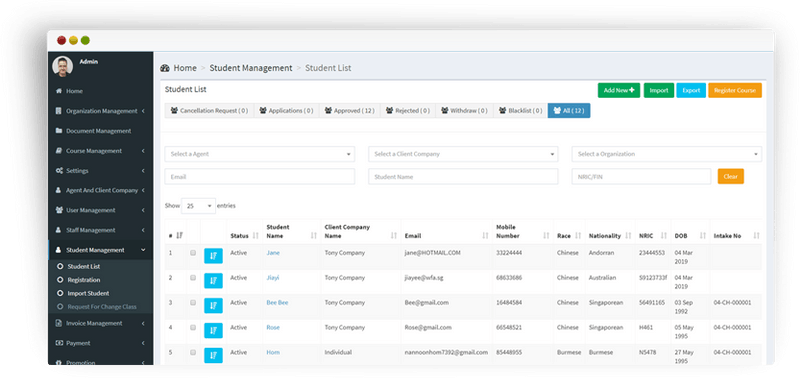Sort by the Intake No column
Image resolution: width=800 pixels, height=378 pixels.
click(x=756, y=236)
